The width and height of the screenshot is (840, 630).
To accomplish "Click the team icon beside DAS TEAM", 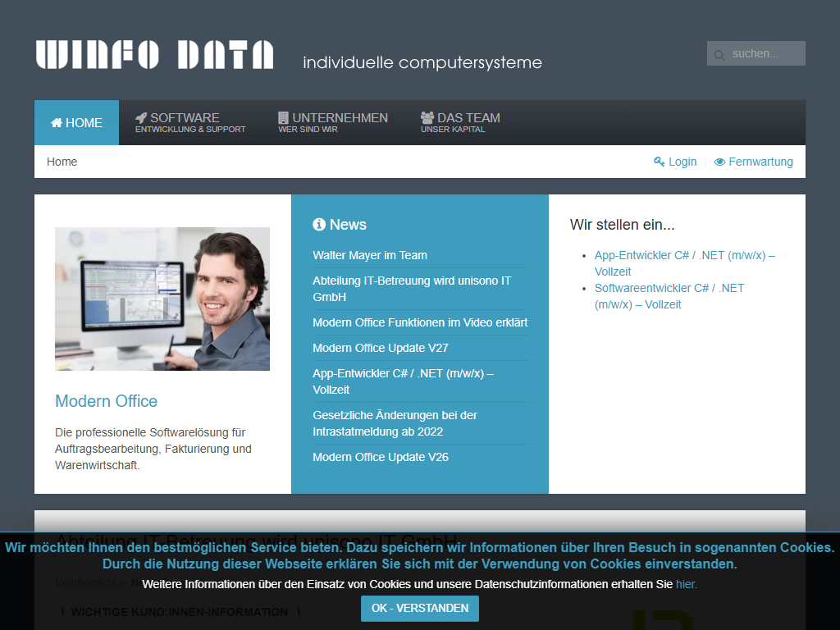I will (427, 117).
